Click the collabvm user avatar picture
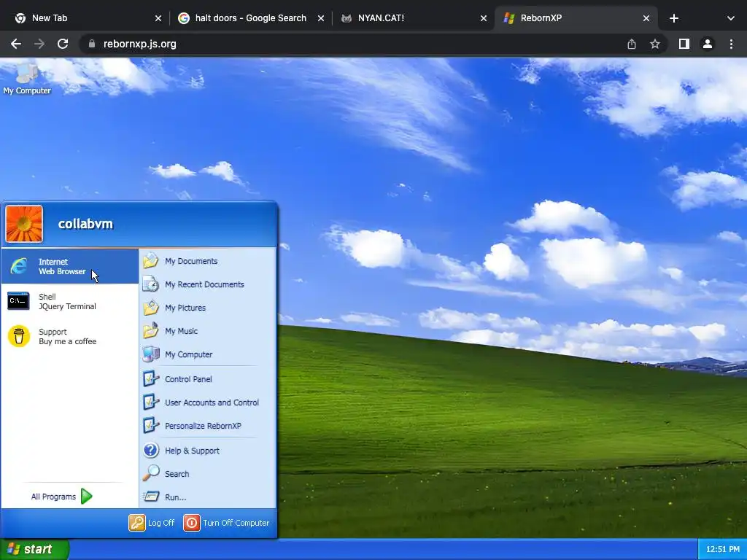 tap(24, 224)
